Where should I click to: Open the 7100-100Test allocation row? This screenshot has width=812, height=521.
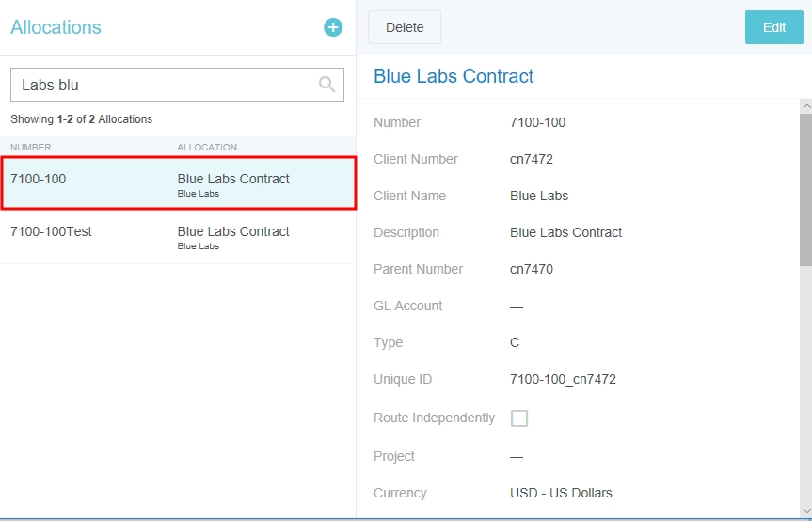[x=178, y=238]
